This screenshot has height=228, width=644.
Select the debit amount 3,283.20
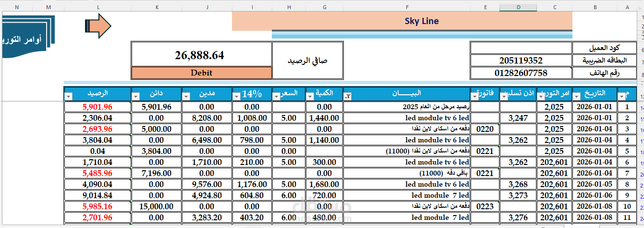[x=207, y=217]
